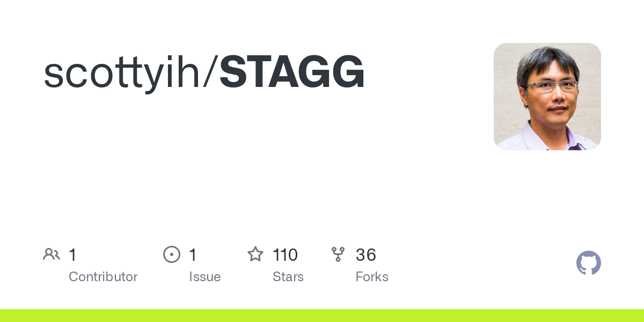Viewport: 644px width, 322px height.
Task: Open the scottyih avatar photo
Action: click(x=547, y=97)
